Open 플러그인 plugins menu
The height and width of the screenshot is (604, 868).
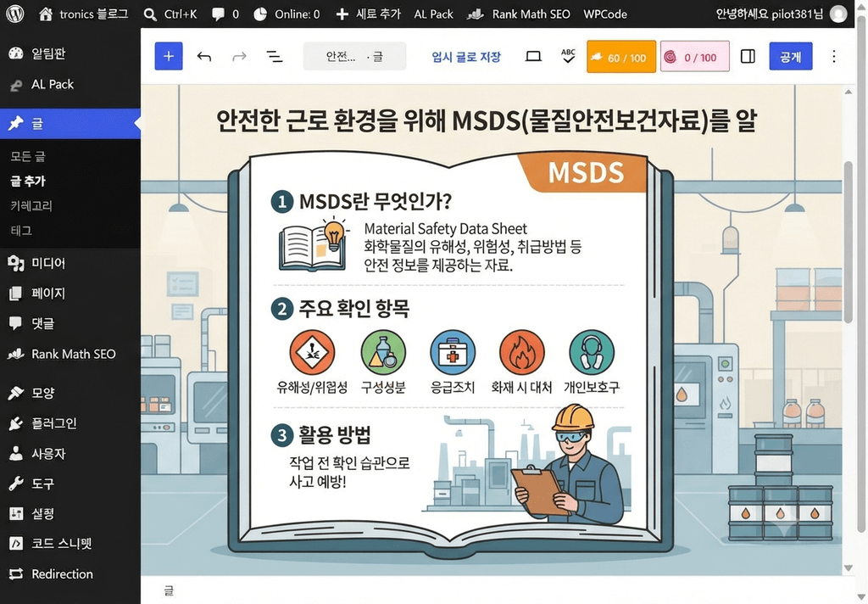pos(70,423)
